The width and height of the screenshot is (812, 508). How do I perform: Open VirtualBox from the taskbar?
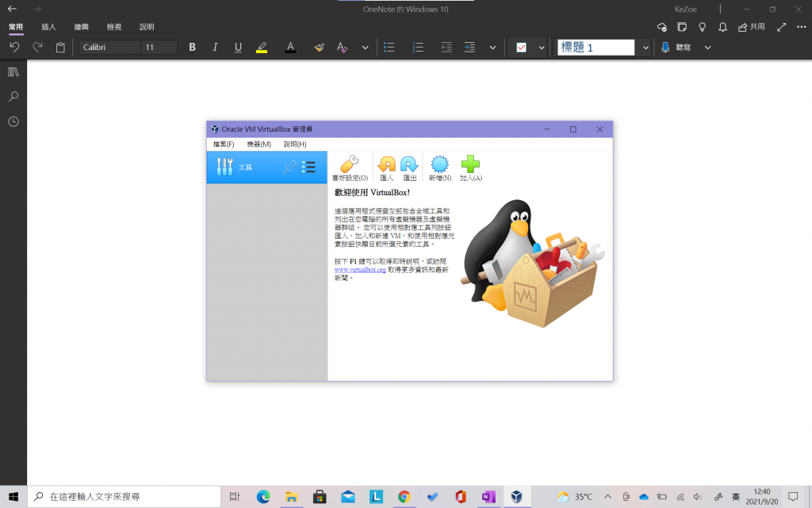click(x=516, y=497)
